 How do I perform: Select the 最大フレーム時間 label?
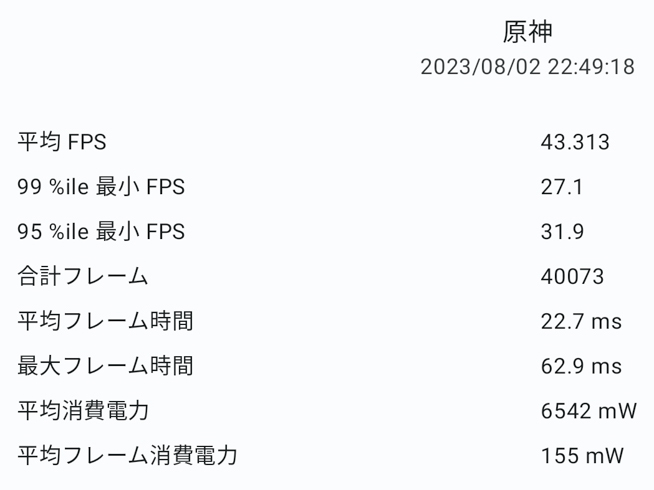click(105, 366)
